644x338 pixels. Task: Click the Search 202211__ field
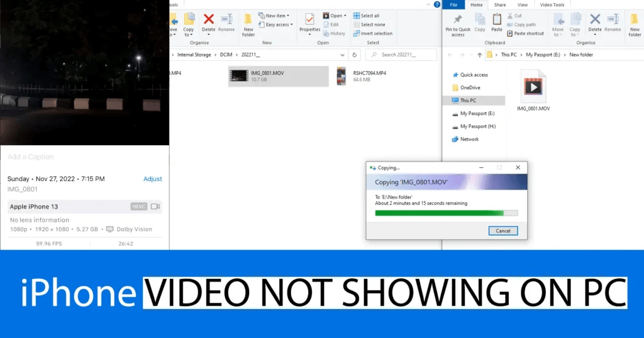pos(401,55)
